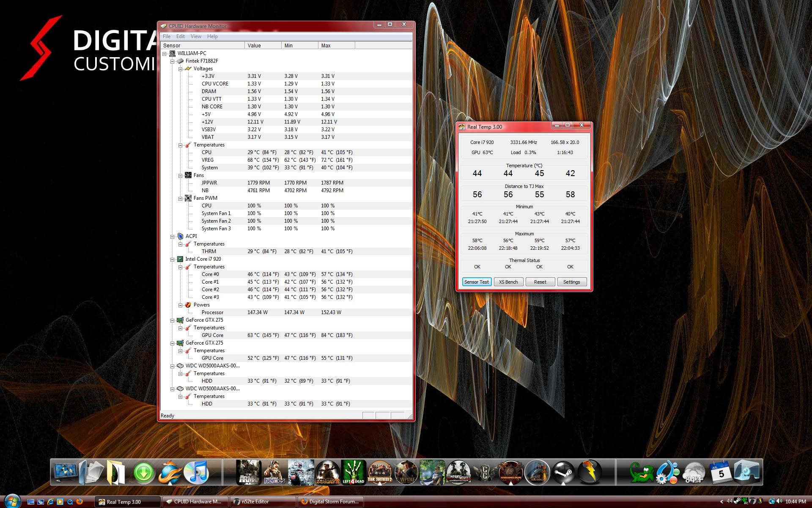Viewport: 812px width, 508px height.
Task: Select the VREG temperature row
Action: click(286, 160)
